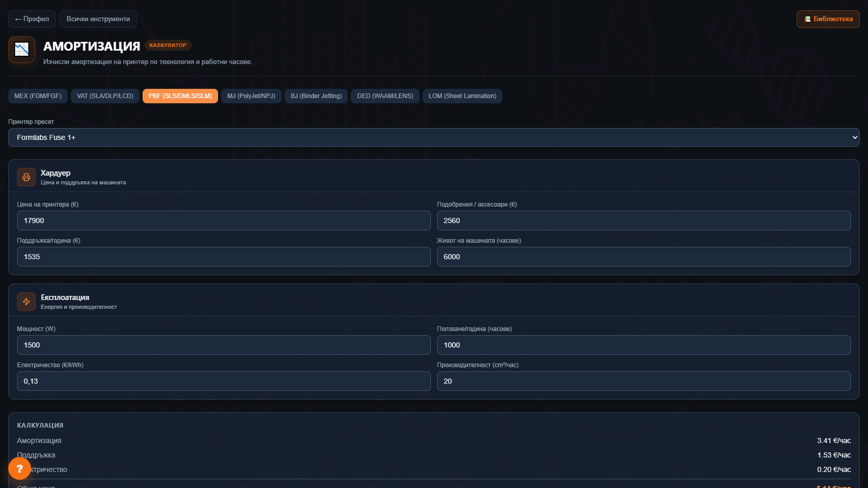
Task: Click the Мощност (W) input
Action: tap(224, 345)
